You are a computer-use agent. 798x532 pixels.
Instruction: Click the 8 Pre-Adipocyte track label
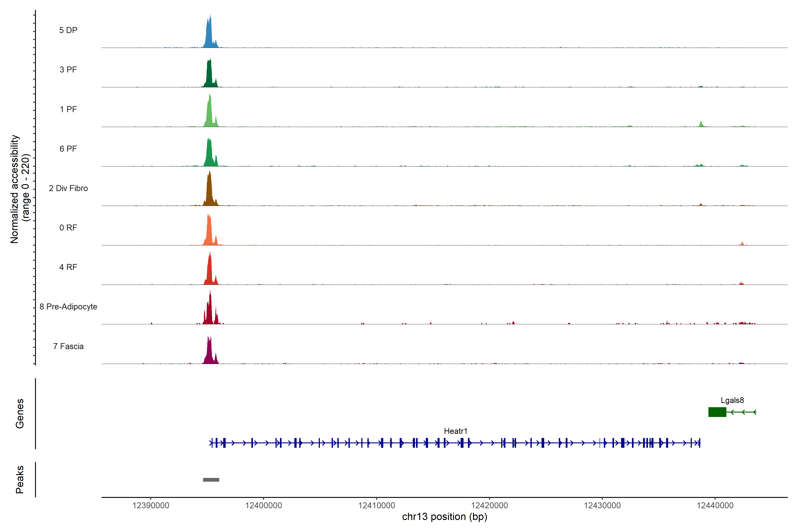[68, 307]
